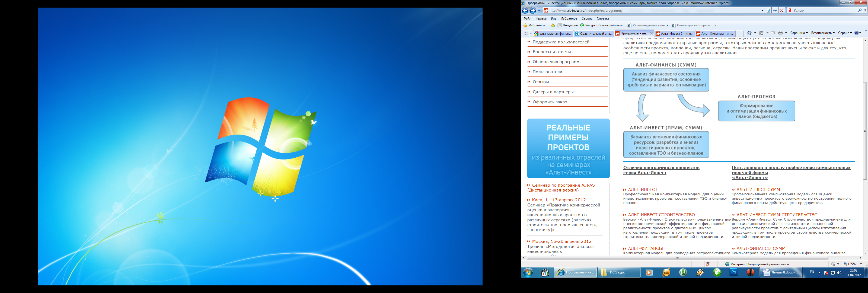Open the Оформить заказ sidebar link
This screenshot has height=293, width=868.
550,102
